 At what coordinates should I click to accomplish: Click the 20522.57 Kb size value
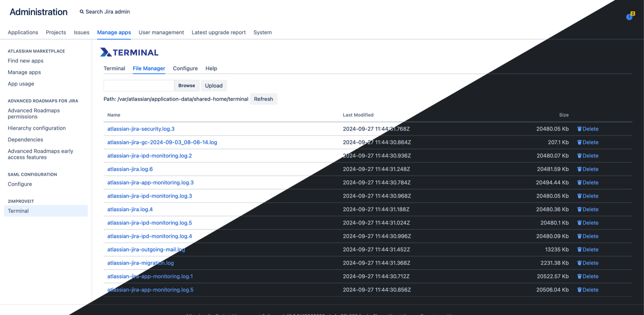click(553, 276)
